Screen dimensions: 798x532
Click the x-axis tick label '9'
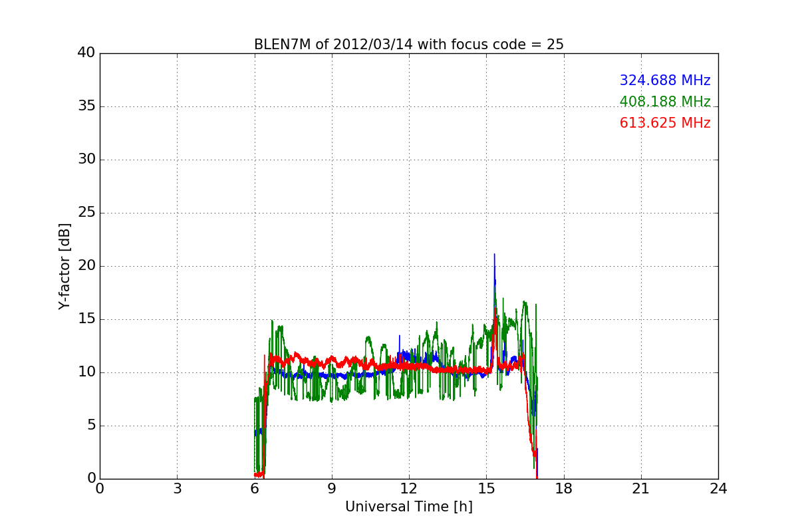(332, 488)
